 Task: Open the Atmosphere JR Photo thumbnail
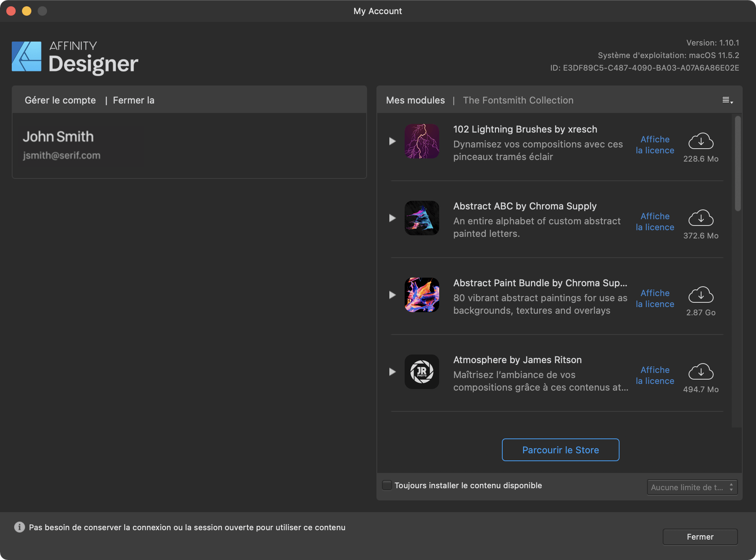(x=422, y=372)
